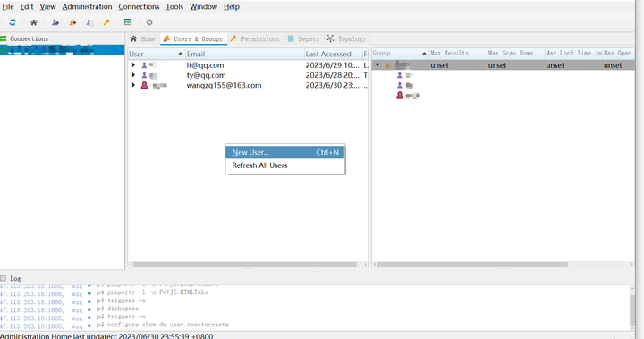Expand the wangzq155@163.com user row
644x339 pixels.
click(x=133, y=85)
